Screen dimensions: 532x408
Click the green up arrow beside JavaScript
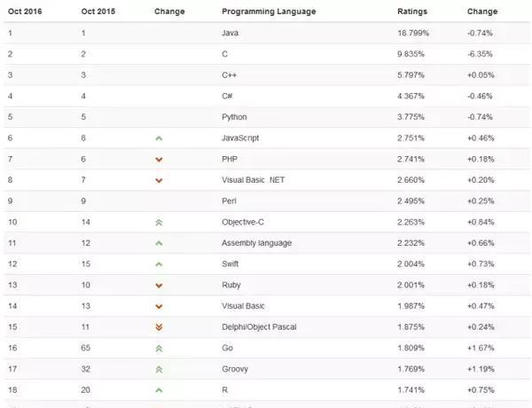tap(159, 138)
